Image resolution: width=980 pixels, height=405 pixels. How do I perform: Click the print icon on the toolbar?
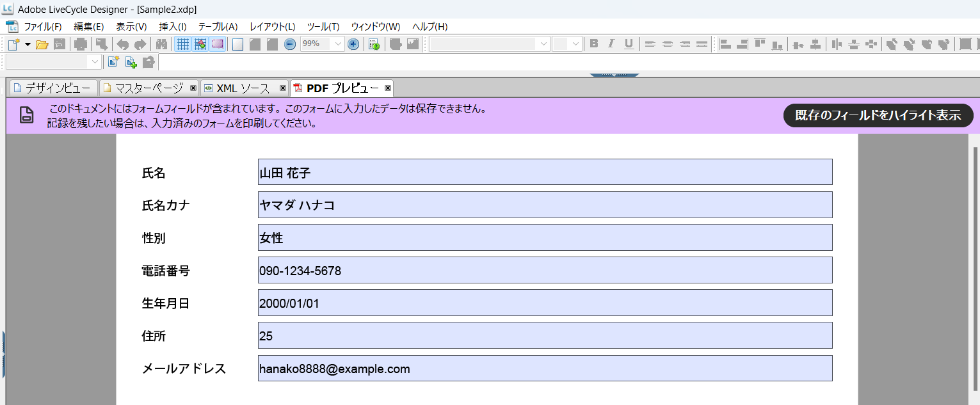coord(81,44)
